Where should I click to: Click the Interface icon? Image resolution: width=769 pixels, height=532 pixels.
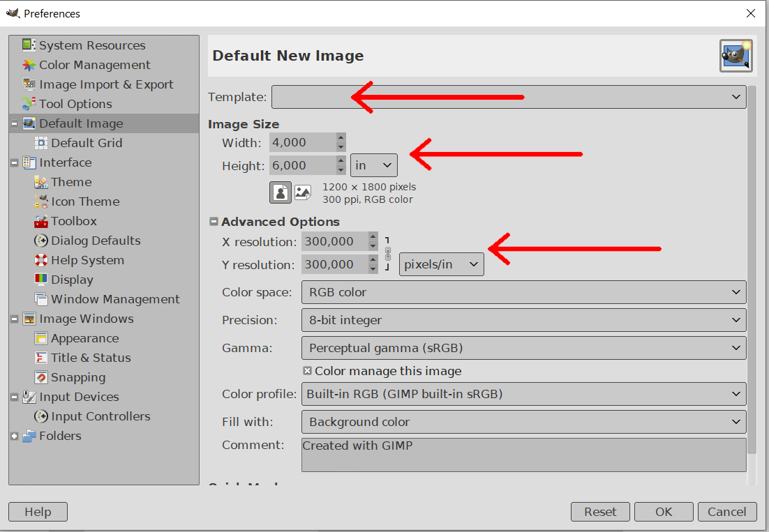point(29,162)
